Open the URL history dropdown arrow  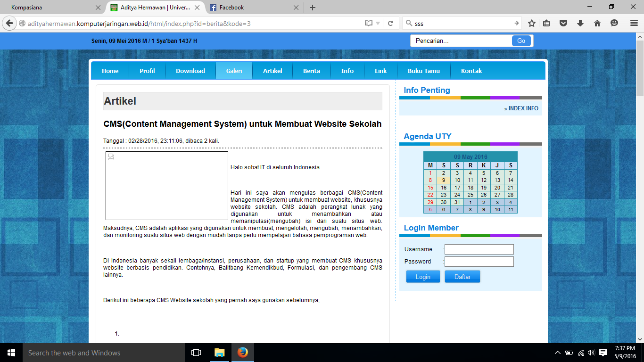click(x=378, y=23)
